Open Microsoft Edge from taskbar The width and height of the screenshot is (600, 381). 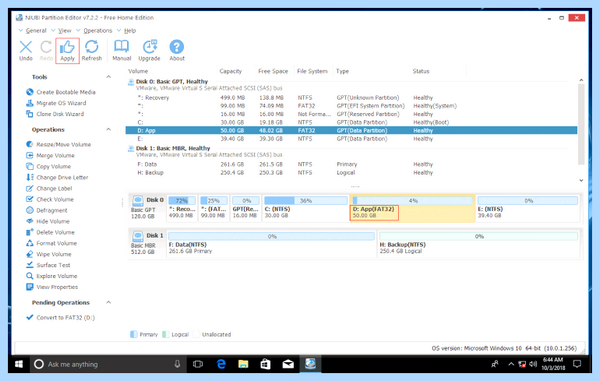[x=221, y=364]
